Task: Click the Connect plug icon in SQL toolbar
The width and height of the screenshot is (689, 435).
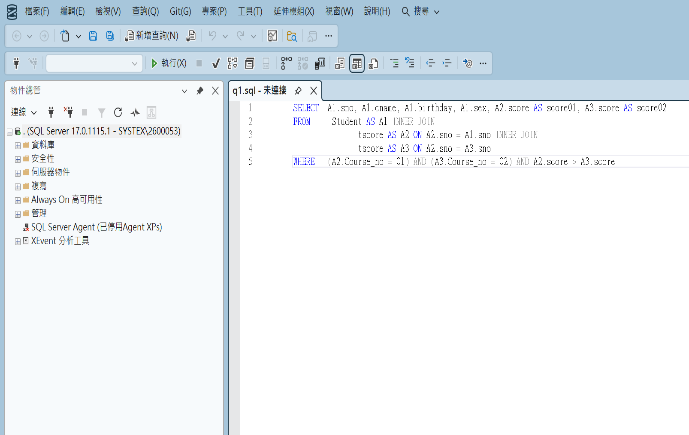Action: (x=17, y=64)
